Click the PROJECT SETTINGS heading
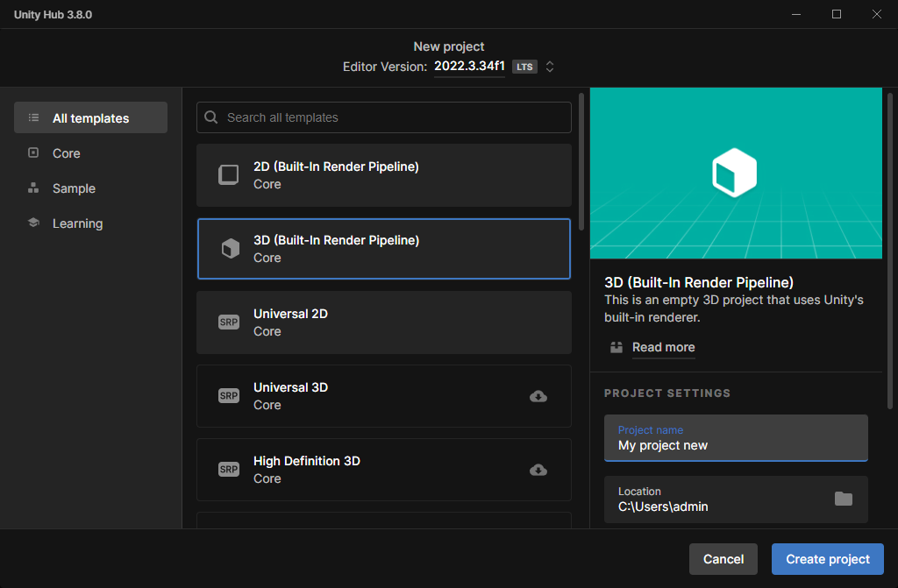 click(x=667, y=393)
